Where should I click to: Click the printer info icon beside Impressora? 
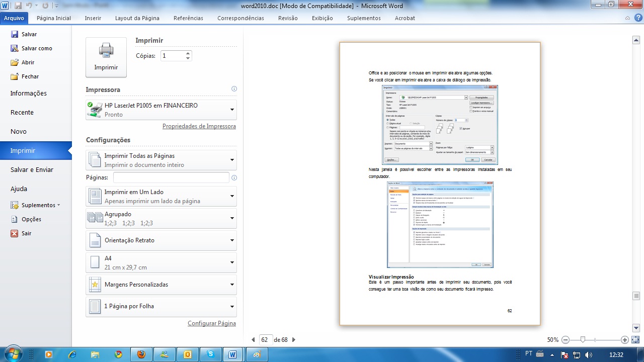tap(234, 89)
